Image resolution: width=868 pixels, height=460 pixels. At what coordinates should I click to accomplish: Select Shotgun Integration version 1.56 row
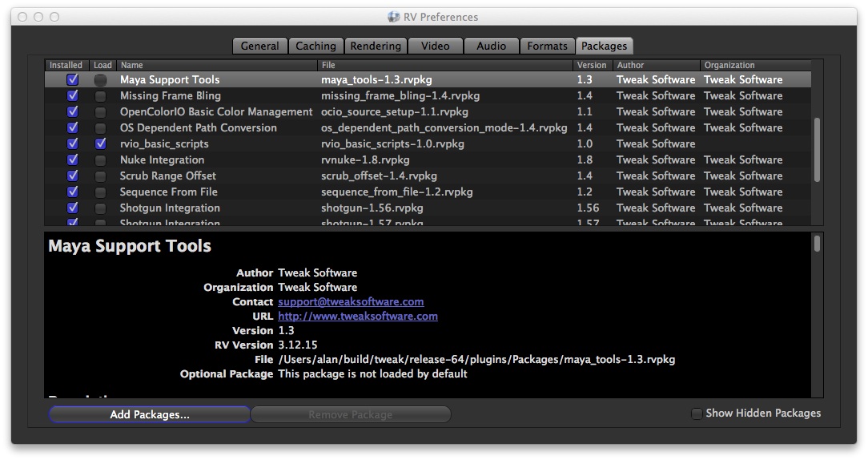(x=428, y=208)
